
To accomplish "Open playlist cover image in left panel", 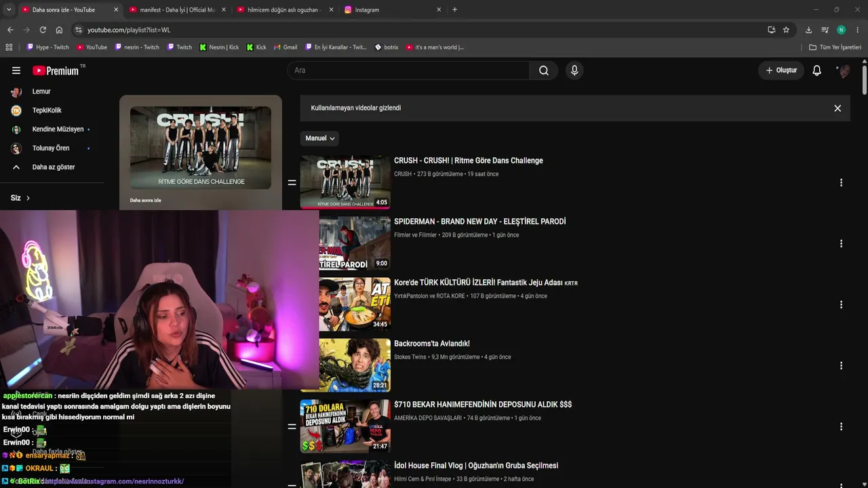I will point(201,148).
